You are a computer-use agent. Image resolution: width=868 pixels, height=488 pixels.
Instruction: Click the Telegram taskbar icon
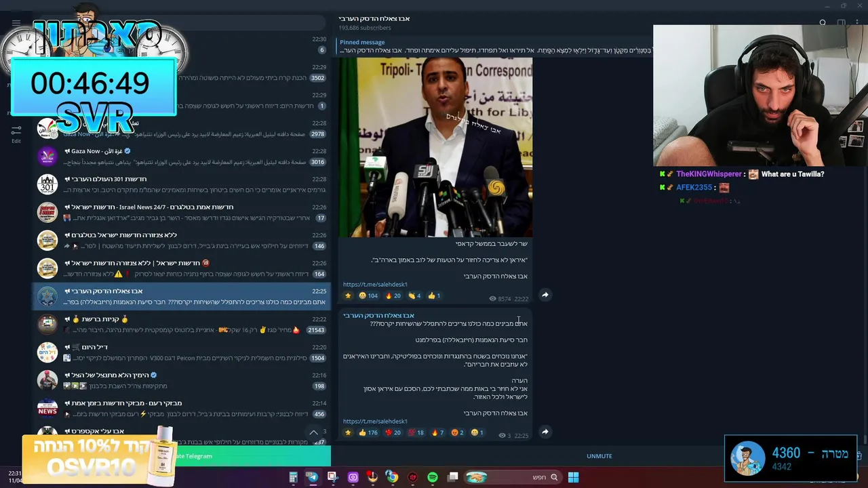pyautogui.click(x=313, y=477)
